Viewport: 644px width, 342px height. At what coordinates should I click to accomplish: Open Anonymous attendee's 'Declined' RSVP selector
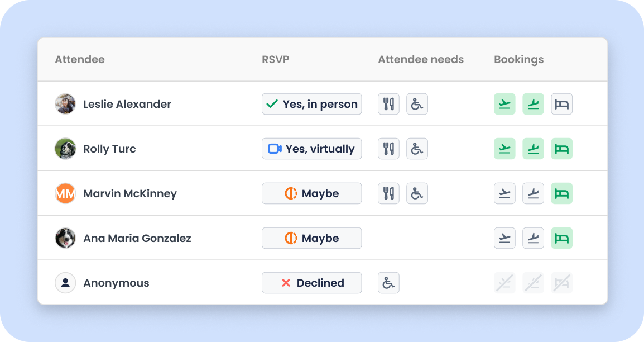coord(311,283)
